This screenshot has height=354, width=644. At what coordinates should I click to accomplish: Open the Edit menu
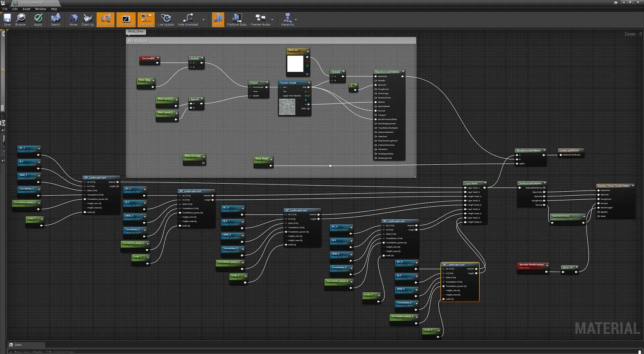coord(15,9)
